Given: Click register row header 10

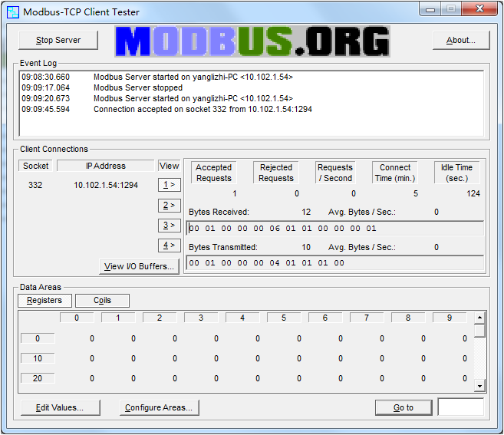Looking at the screenshot, I should (38, 358).
